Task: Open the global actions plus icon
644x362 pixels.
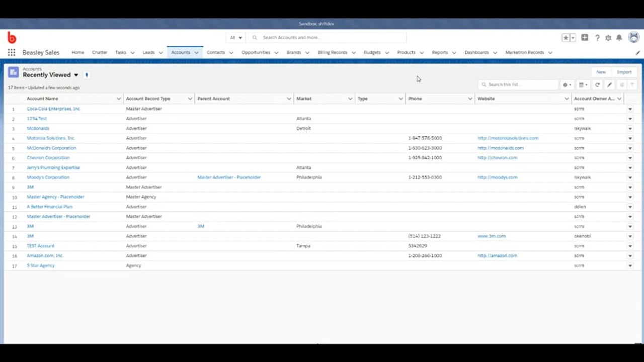Action: (x=585, y=38)
